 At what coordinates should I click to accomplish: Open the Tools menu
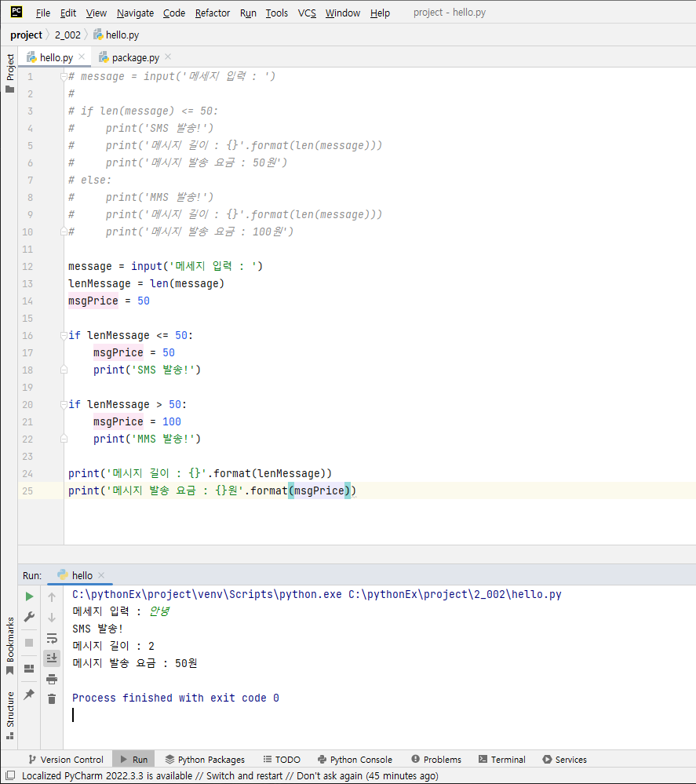click(x=276, y=13)
